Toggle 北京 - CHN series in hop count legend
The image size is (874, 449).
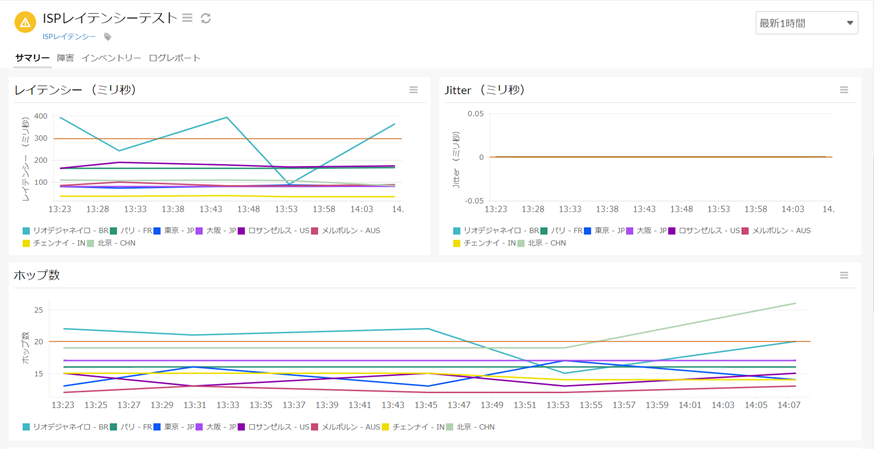(x=473, y=427)
